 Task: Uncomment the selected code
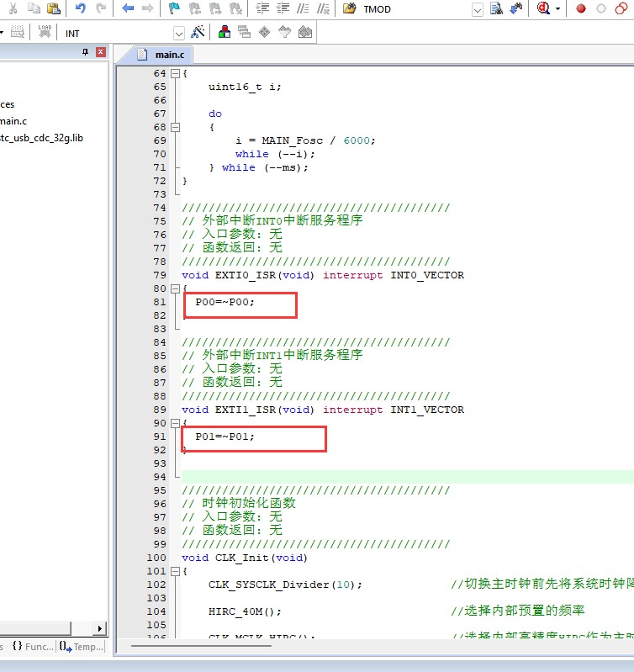(x=324, y=8)
